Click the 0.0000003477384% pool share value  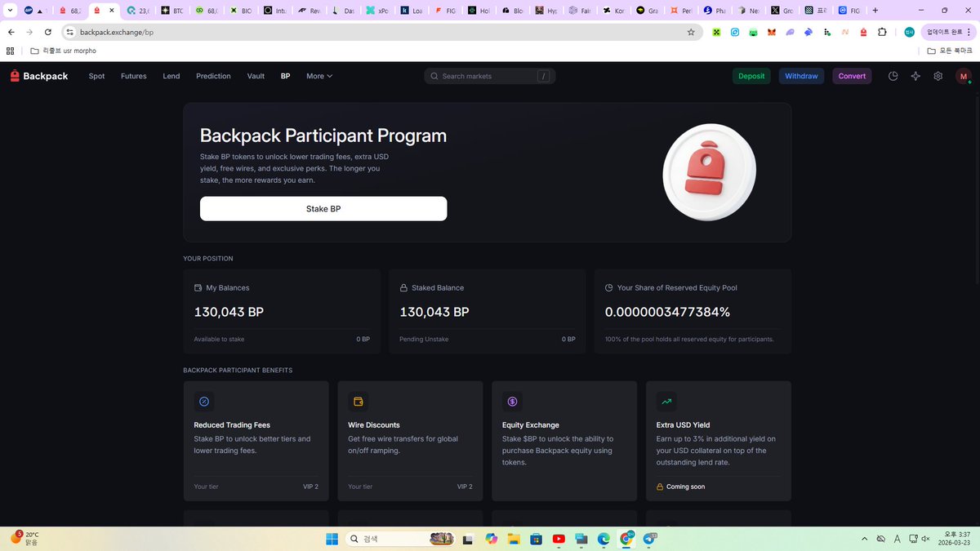[667, 312]
